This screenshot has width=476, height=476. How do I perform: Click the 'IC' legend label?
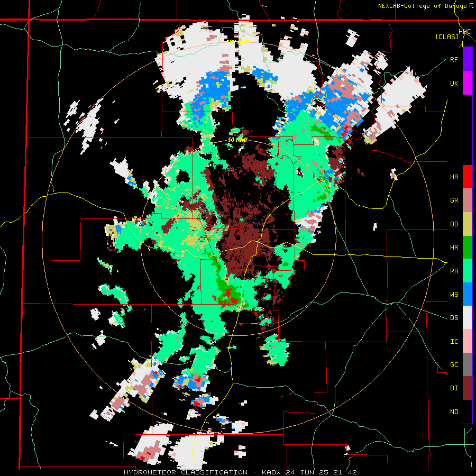tap(454, 342)
